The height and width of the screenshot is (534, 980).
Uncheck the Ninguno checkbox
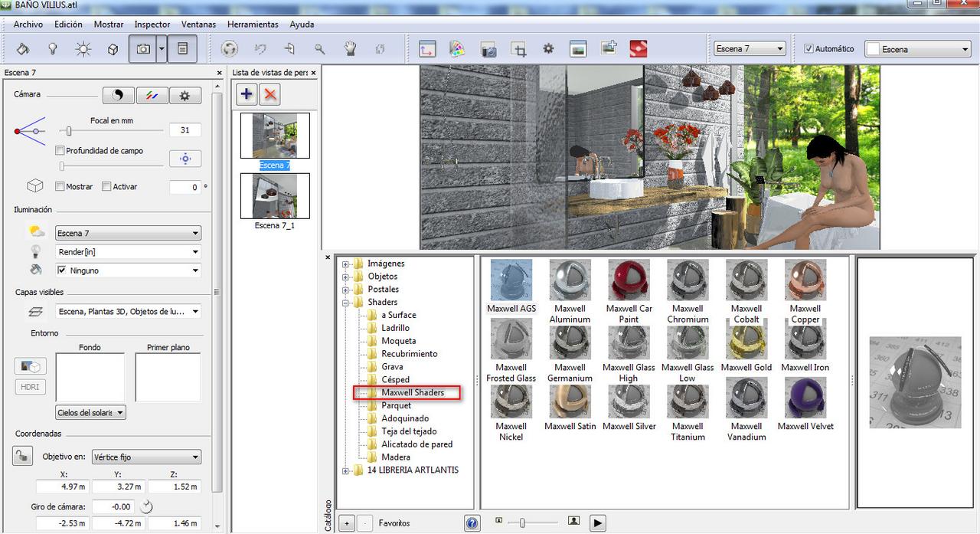pos(62,270)
